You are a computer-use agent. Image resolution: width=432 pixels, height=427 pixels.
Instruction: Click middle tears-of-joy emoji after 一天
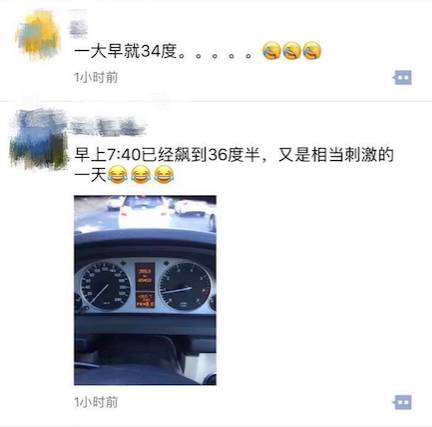click(x=140, y=174)
